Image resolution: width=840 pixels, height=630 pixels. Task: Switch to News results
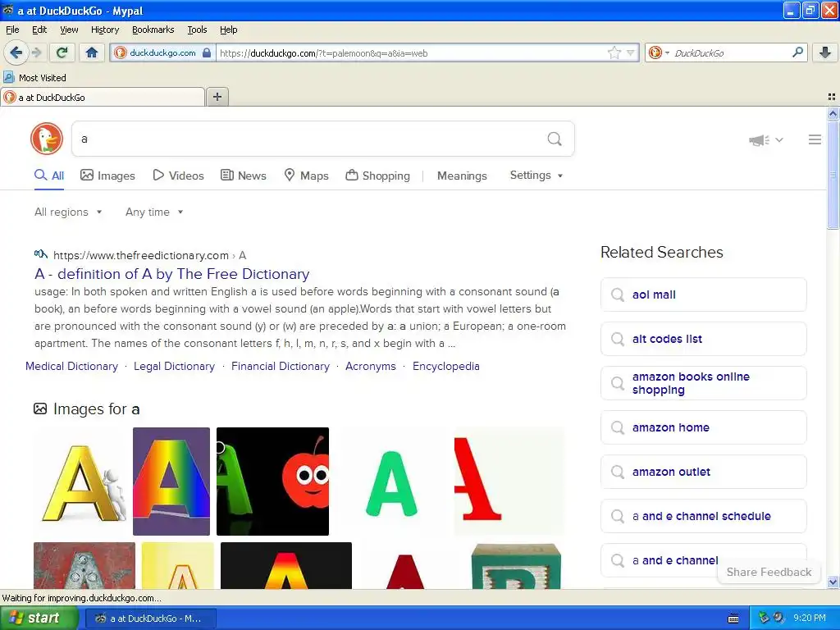[x=243, y=176]
